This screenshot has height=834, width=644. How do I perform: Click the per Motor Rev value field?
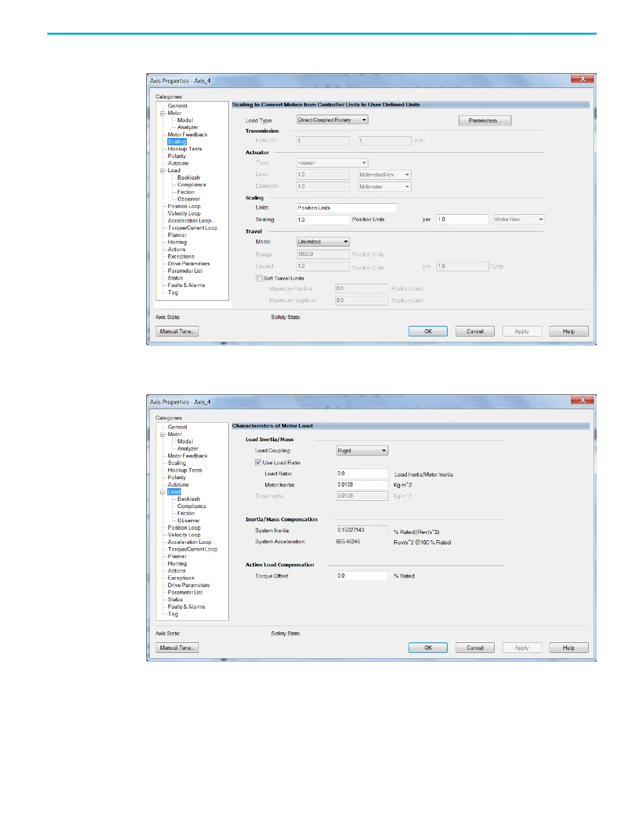click(462, 219)
